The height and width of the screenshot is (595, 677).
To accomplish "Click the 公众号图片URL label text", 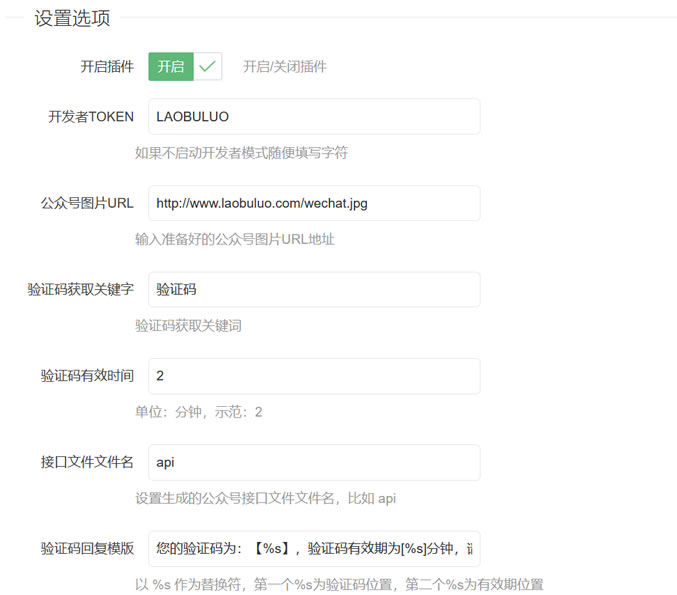I will tap(80, 203).
